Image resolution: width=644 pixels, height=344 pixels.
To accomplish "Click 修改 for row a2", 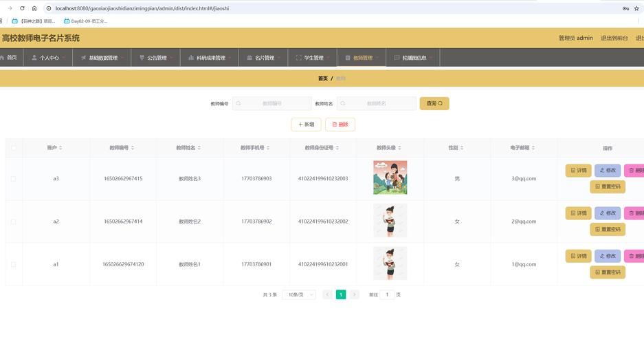I will pos(608,213).
